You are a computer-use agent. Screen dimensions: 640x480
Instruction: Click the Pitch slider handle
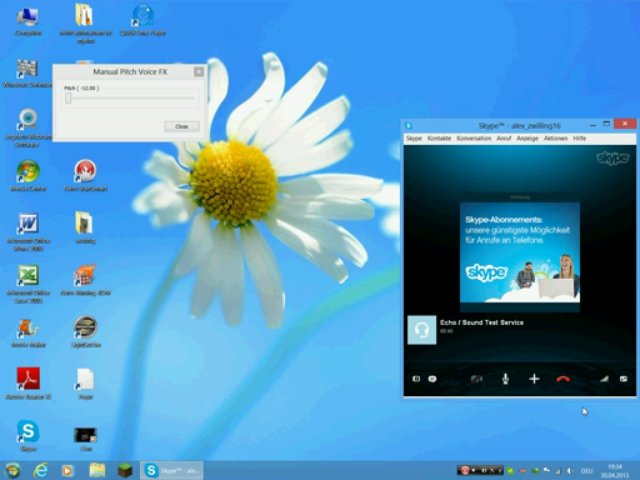[68, 98]
